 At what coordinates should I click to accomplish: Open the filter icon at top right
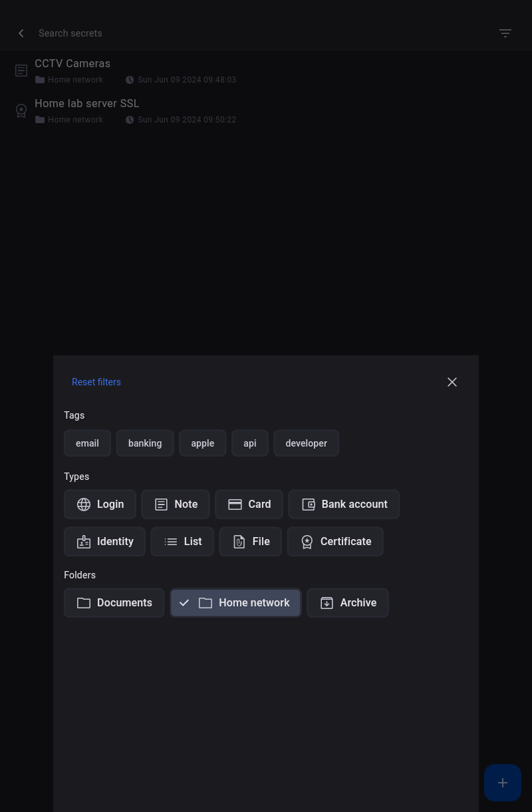(x=505, y=33)
